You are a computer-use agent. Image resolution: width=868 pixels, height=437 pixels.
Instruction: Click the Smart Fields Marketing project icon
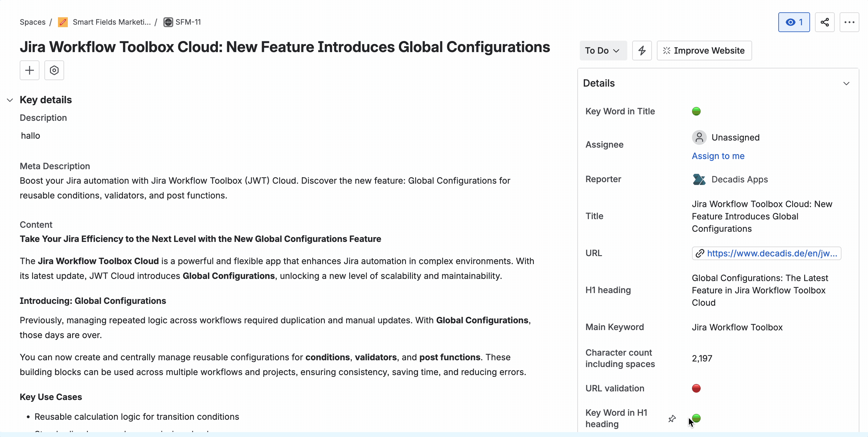click(63, 22)
